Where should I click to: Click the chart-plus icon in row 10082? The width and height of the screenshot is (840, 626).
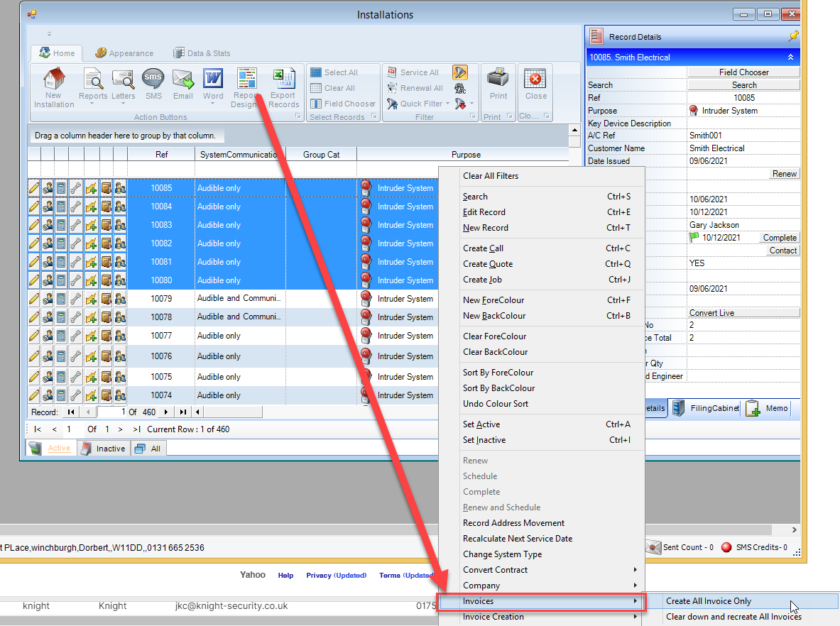coord(91,243)
